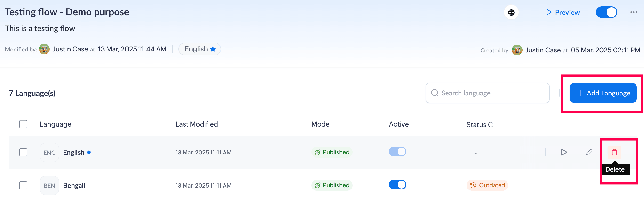Screen dimensions: 644x206
Task: Click the delete trash icon for English
Action: tap(614, 152)
